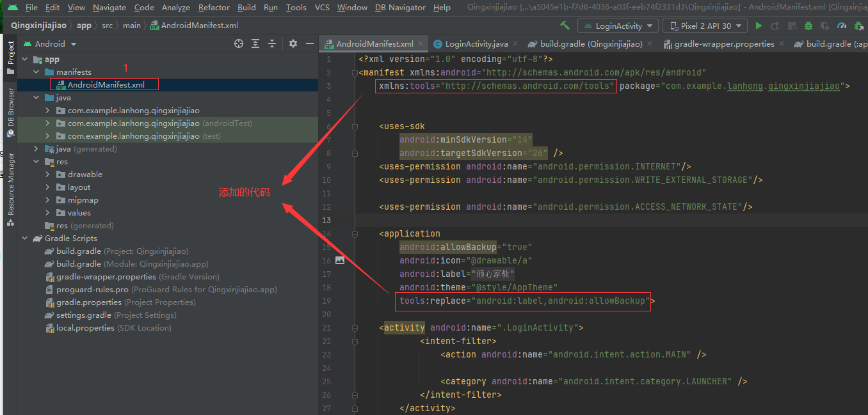
Task: Click the green Run app button
Action: coord(759,26)
